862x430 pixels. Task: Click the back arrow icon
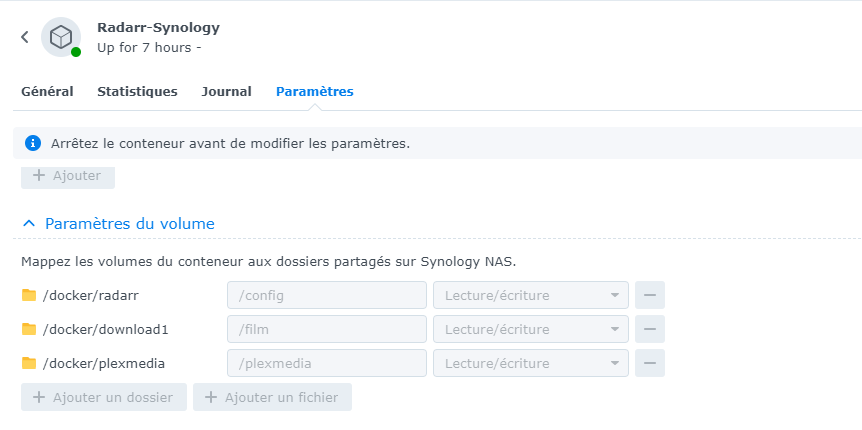[25, 37]
